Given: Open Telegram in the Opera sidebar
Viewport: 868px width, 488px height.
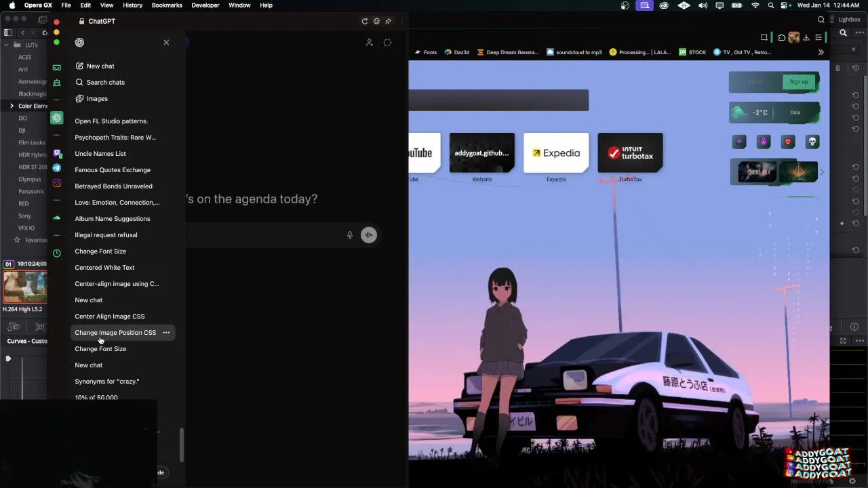Looking at the screenshot, I should [57, 167].
